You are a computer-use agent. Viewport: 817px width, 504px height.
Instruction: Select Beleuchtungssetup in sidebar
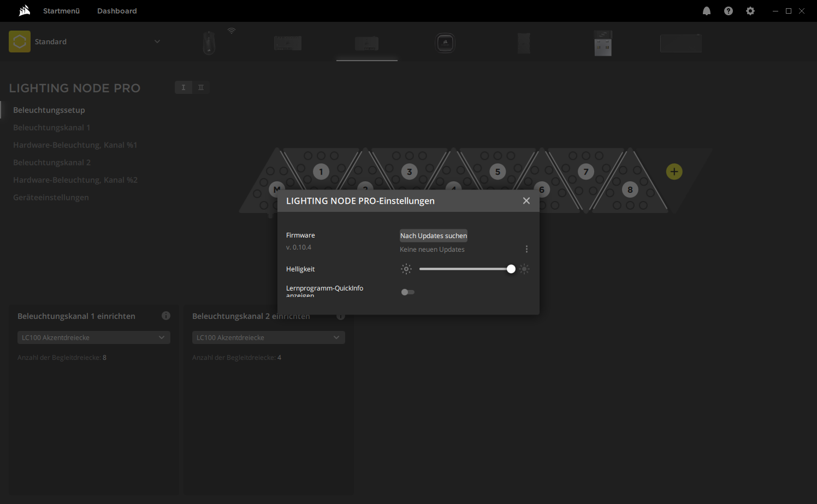pyautogui.click(x=49, y=110)
